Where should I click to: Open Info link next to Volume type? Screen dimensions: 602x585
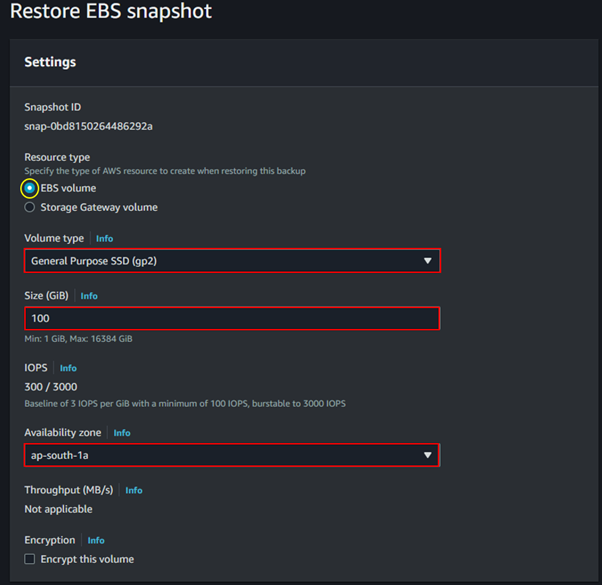tap(104, 238)
